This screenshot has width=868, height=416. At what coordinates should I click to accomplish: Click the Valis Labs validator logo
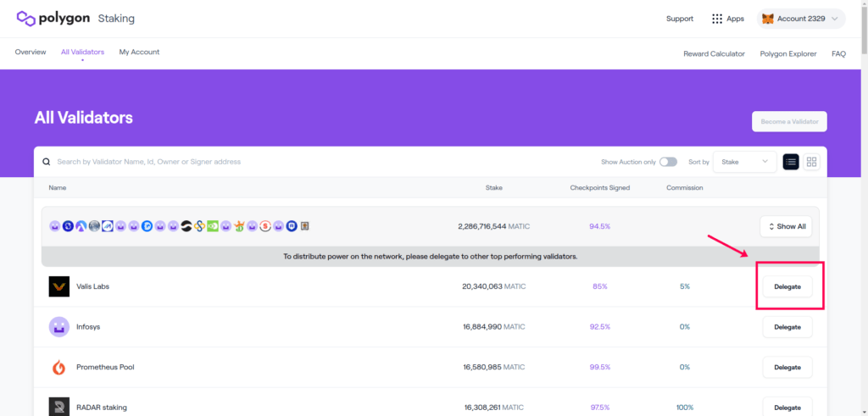pos(58,286)
